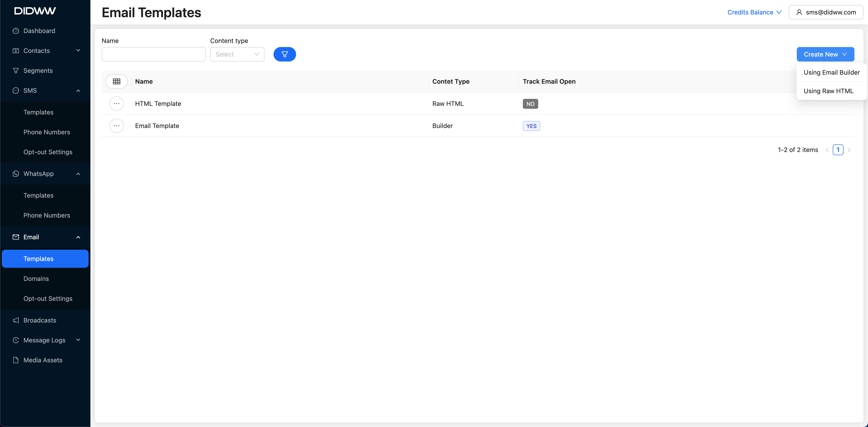Click the Name column header
The height and width of the screenshot is (427, 868).
pyautogui.click(x=144, y=82)
